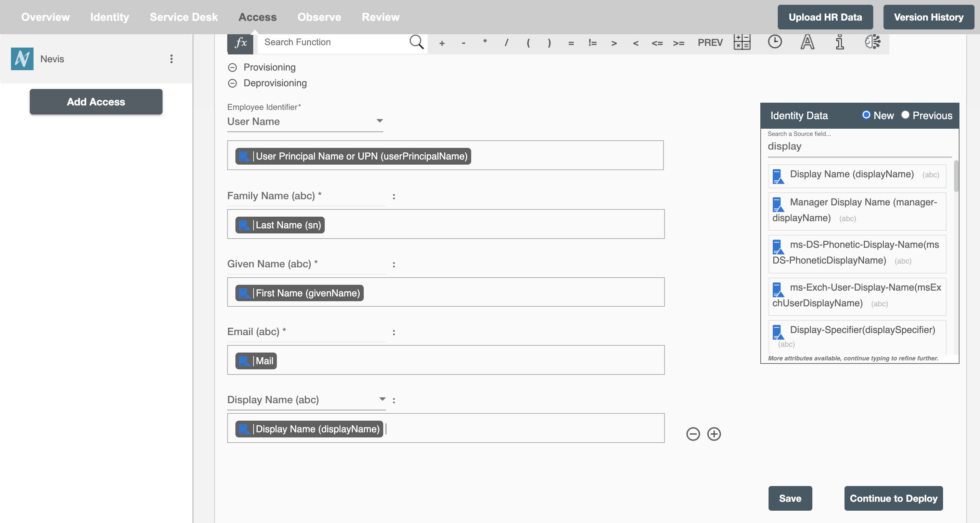The image size is (980, 523).
Task: Click the Upload HR Data button
Action: point(825,17)
